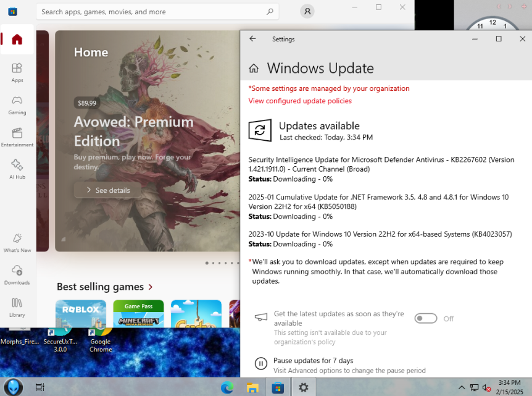Select first carousel page dot
Image resolution: width=532 pixels, height=396 pixels.
pos(207,263)
